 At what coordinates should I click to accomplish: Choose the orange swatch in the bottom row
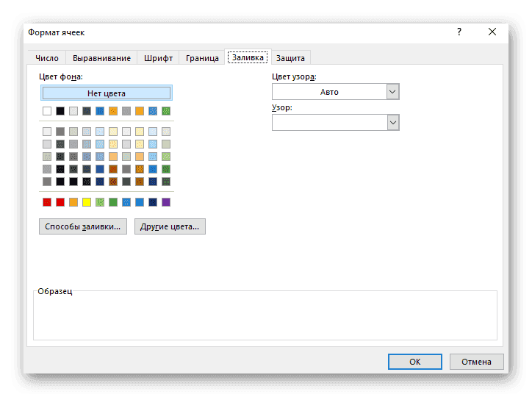[x=73, y=202]
